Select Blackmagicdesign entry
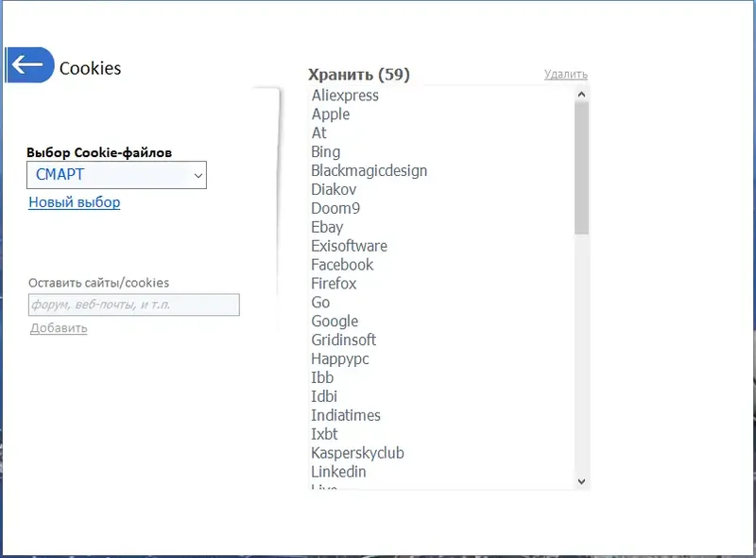The width and height of the screenshot is (756, 558). pos(369,171)
